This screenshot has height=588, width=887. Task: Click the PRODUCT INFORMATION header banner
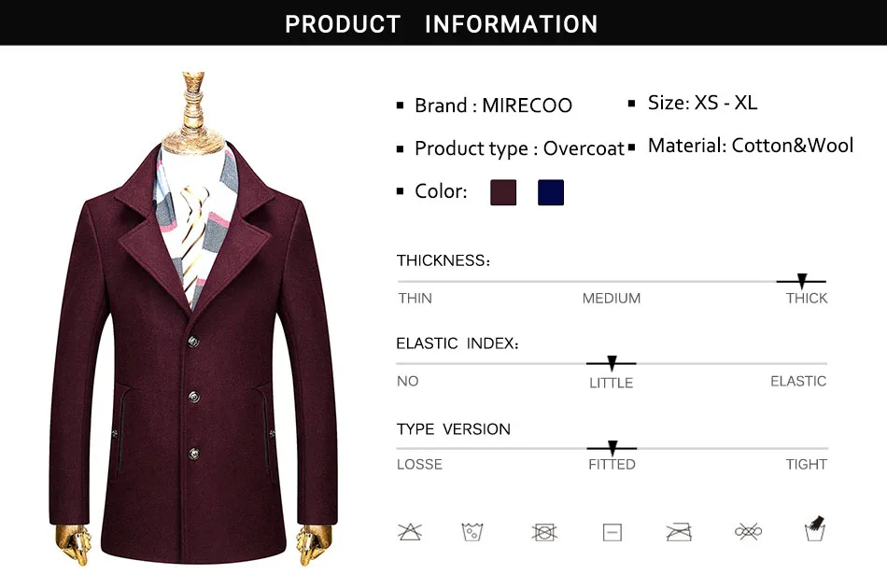pos(443,22)
